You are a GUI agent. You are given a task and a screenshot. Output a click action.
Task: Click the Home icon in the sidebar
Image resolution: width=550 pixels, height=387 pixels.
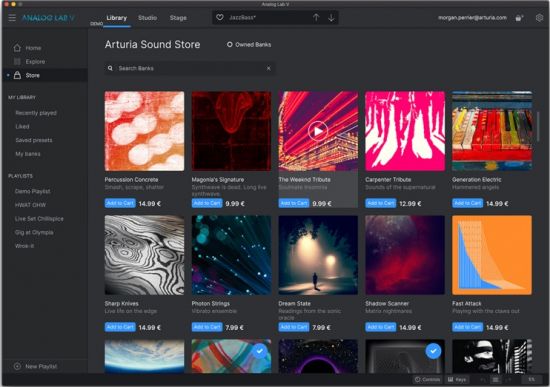[17, 48]
